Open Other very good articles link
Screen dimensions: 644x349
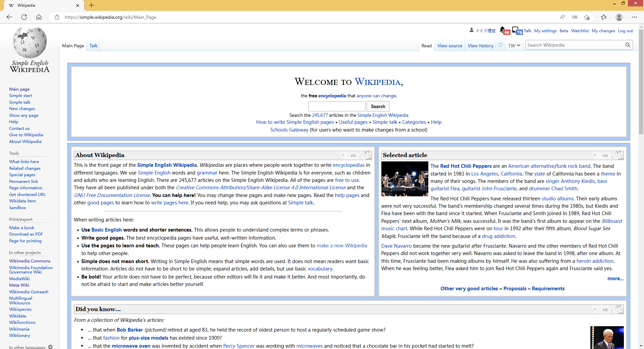coord(469,289)
